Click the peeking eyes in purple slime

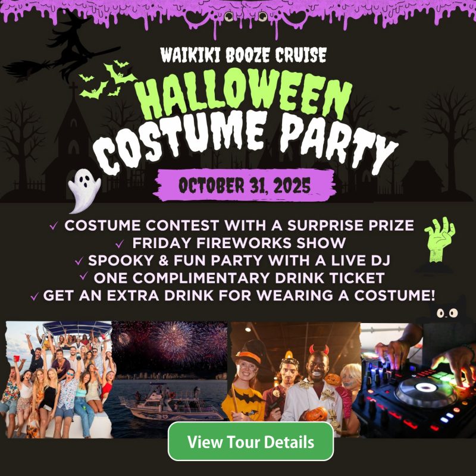point(245,16)
